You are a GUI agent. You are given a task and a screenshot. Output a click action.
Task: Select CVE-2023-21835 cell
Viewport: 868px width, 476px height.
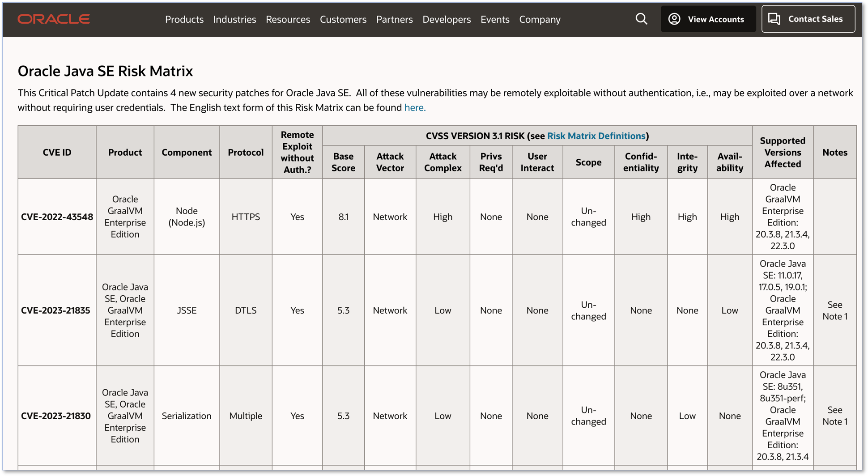point(57,310)
